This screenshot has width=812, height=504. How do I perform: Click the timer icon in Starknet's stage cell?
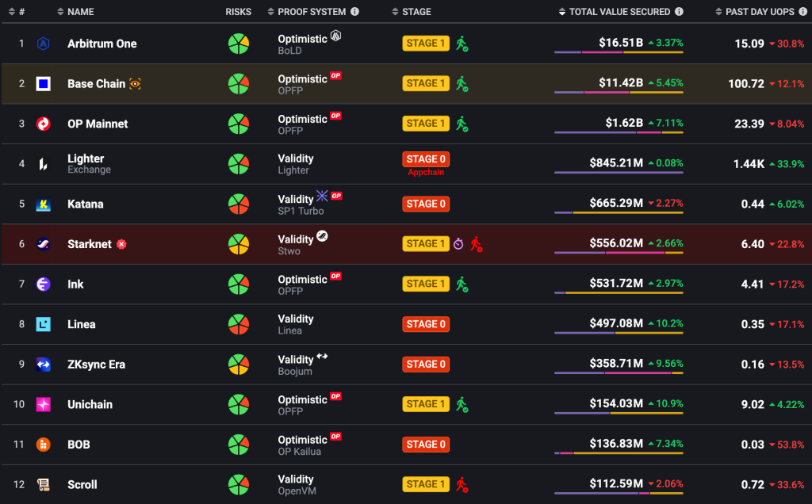pyautogui.click(x=458, y=244)
